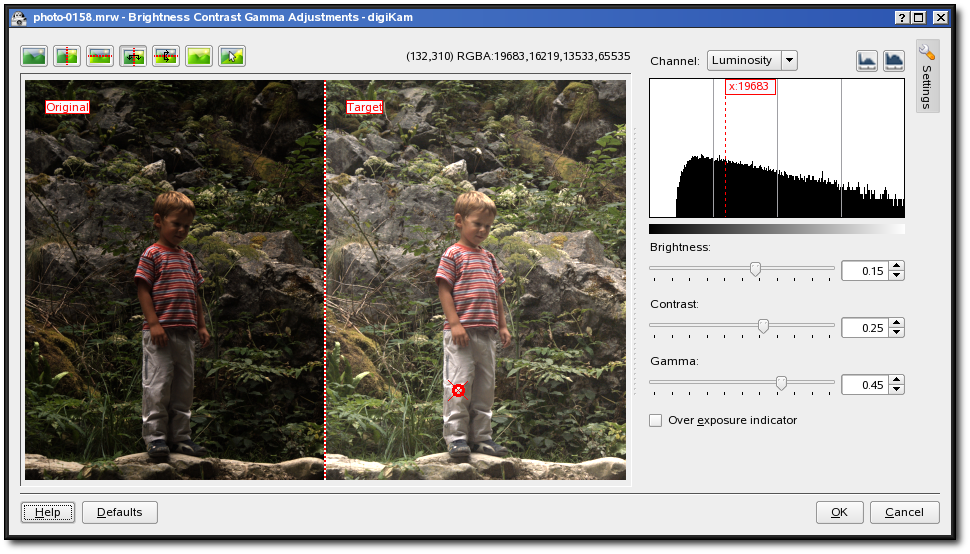
Task: Click the digiKam window menu icon
Action: tap(19, 17)
